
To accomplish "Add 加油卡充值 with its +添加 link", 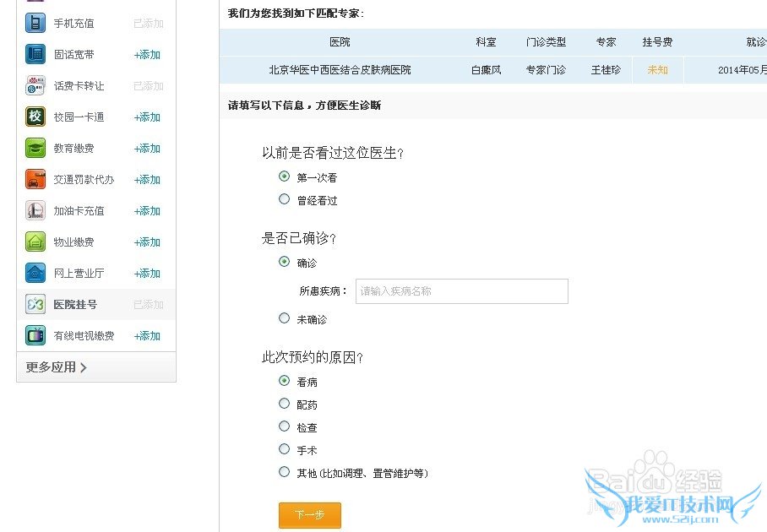I will point(147,211).
